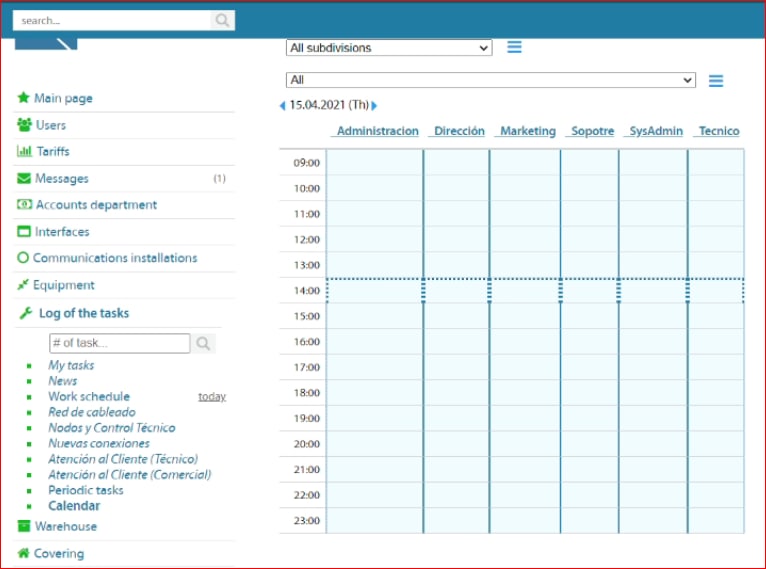
Task: Open Main page from sidebar
Action: [x=63, y=98]
